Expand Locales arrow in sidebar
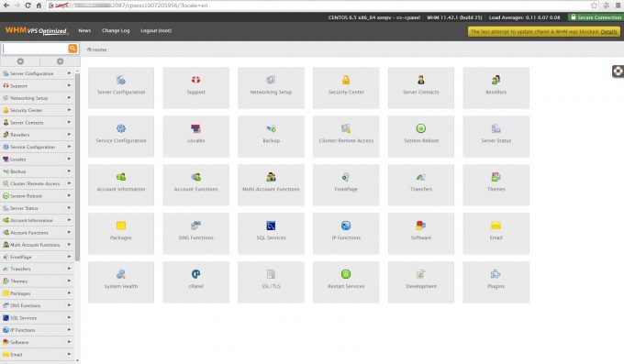Image resolution: width=624 pixels, height=364 pixels. click(69, 159)
